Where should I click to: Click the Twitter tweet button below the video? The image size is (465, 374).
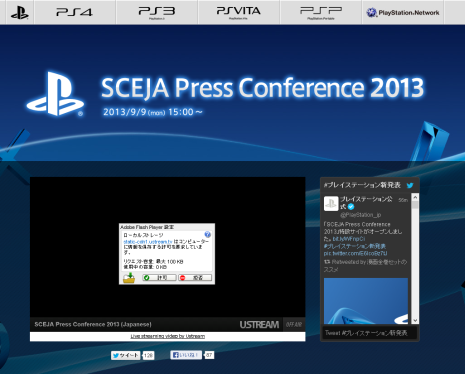[125, 355]
